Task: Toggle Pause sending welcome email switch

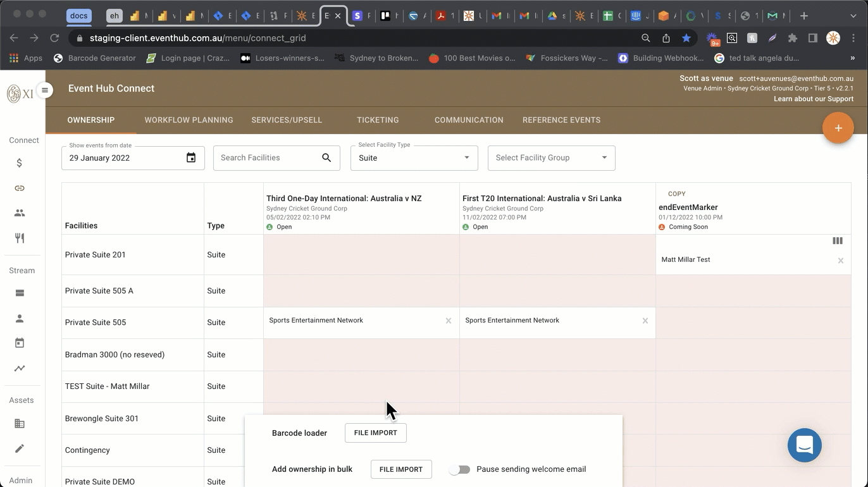Action: coord(459,469)
